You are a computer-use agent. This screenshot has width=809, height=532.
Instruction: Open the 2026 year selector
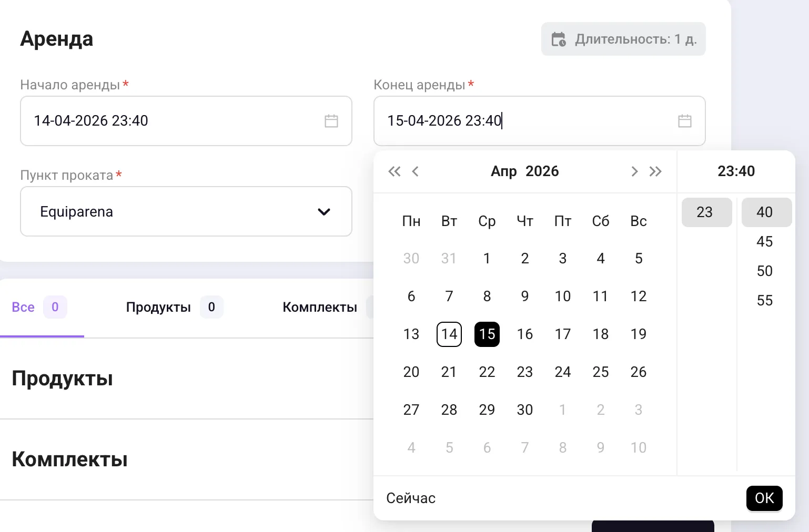click(x=542, y=171)
